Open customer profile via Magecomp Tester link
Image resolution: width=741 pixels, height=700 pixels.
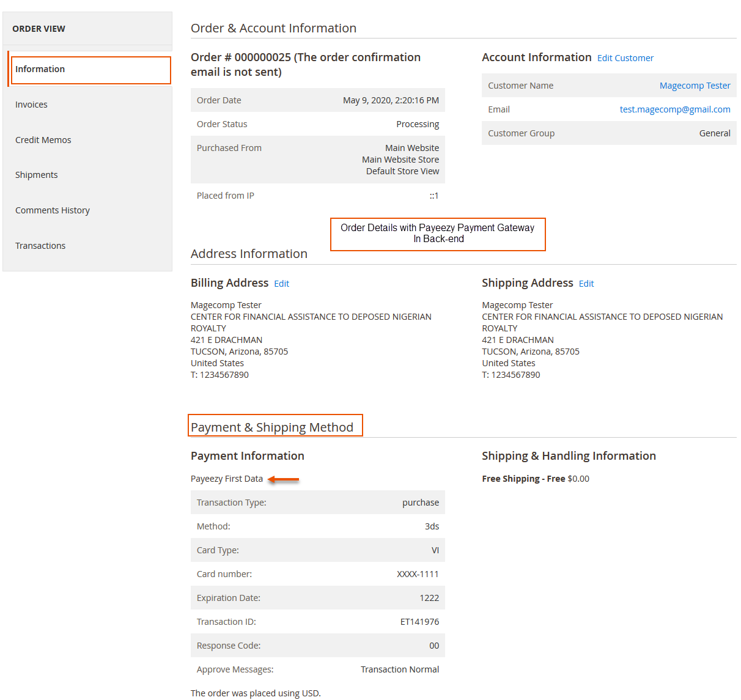click(x=695, y=85)
